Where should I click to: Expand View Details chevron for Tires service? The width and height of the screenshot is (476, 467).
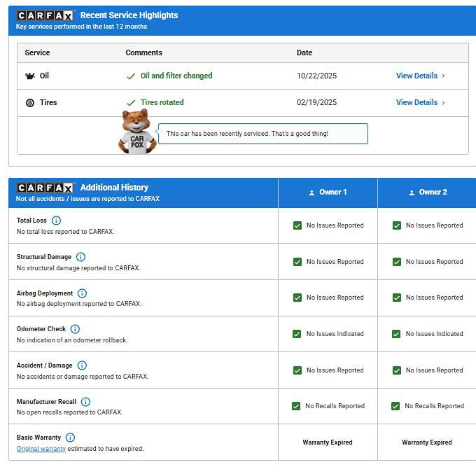click(x=444, y=103)
